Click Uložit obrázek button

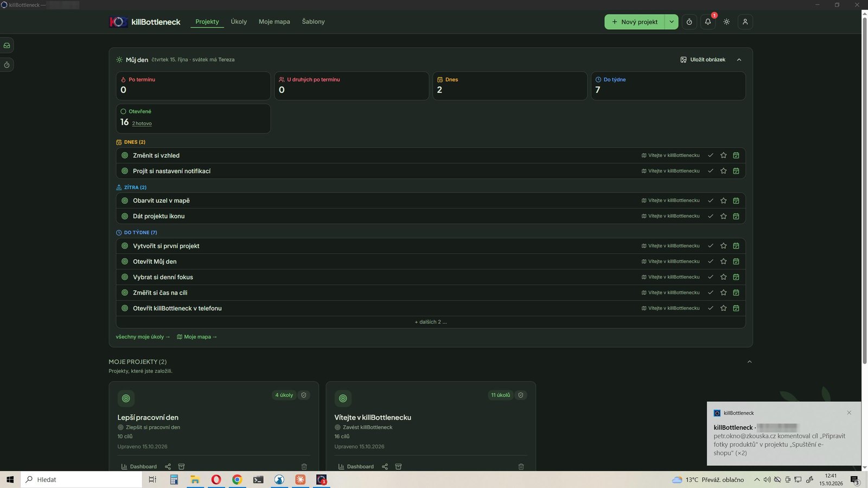point(703,60)
